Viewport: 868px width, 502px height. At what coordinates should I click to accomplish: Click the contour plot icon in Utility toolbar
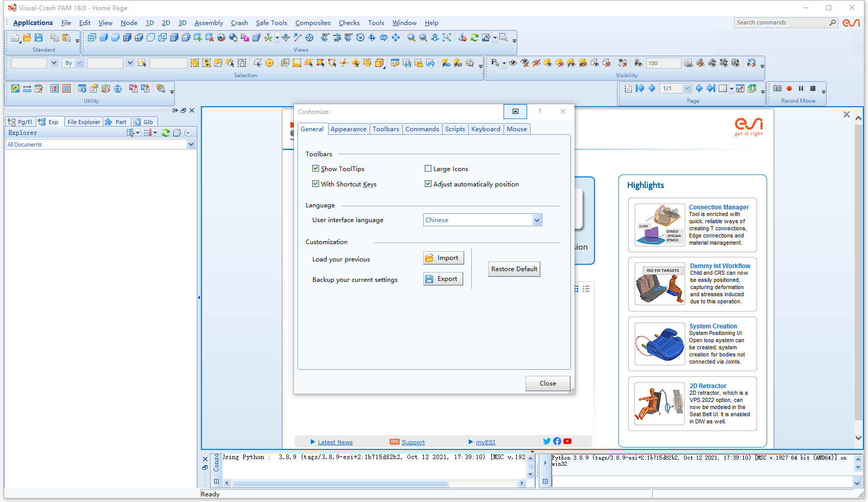[x=15, y=88]
